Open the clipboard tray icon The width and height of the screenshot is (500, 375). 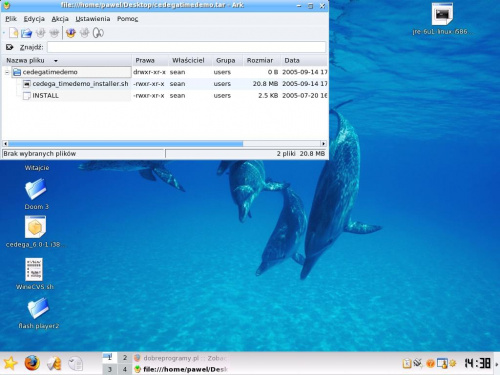pyautogui.click(x=406, y=363)
